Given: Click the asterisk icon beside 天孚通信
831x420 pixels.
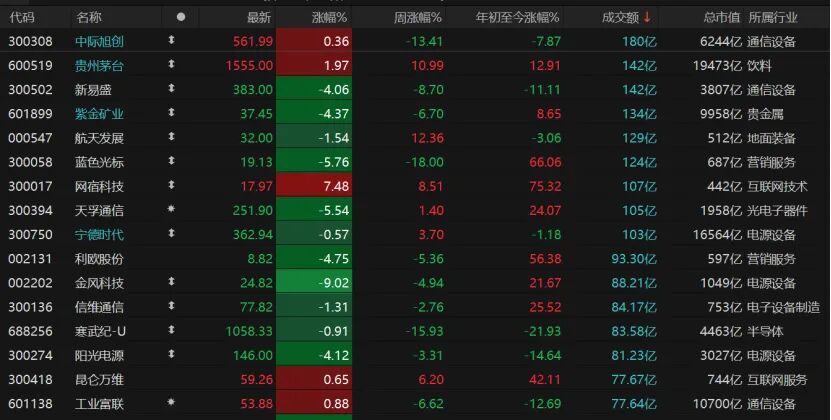Looking at the screenshot, I should tap(171, 210).
